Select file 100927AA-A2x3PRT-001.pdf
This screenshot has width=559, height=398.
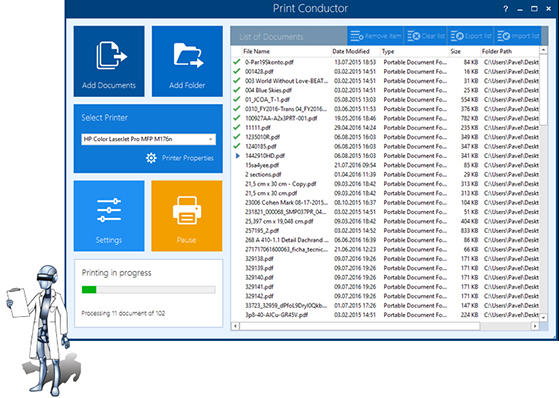[281, 118]
